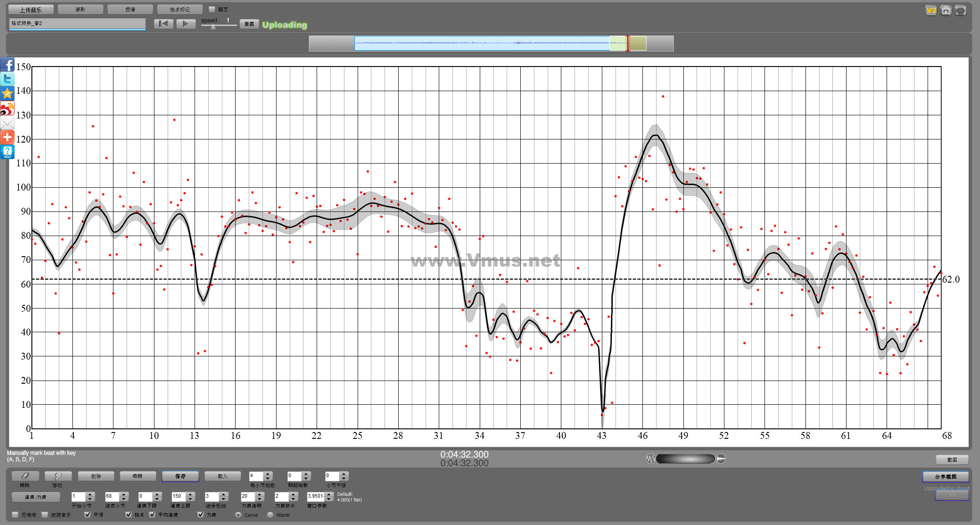The image size is (980, 525).
Task: Click the rewind-to-start button
Action: 164,24
